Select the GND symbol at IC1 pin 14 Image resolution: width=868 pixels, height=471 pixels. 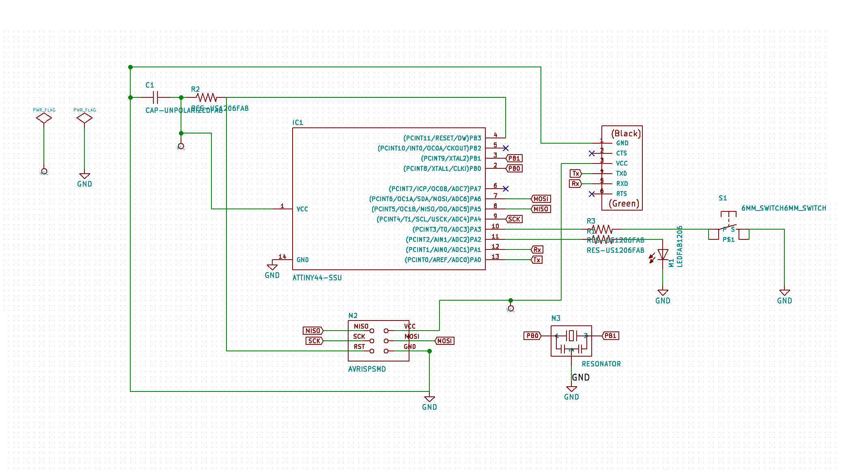tap(272, 267)
